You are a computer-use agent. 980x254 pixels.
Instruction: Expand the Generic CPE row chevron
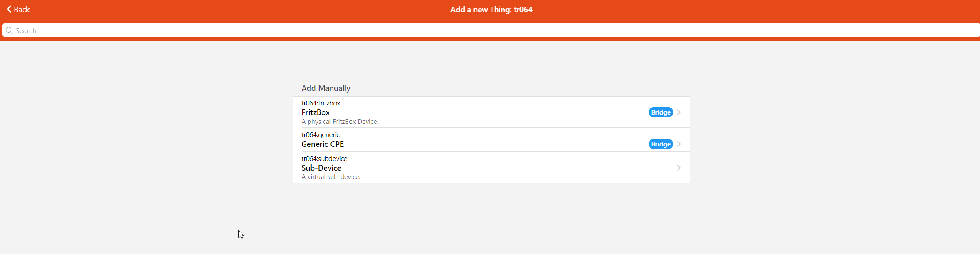[x=679, y=144]
